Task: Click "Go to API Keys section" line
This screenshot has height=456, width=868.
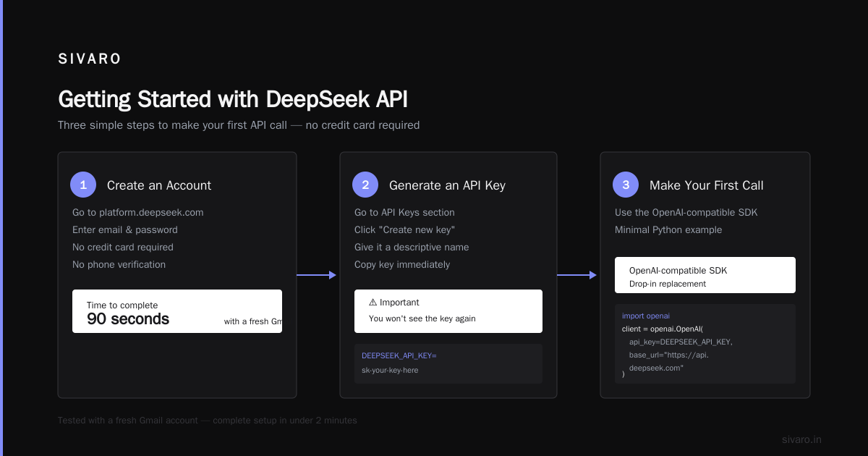Action: (404, 212)
